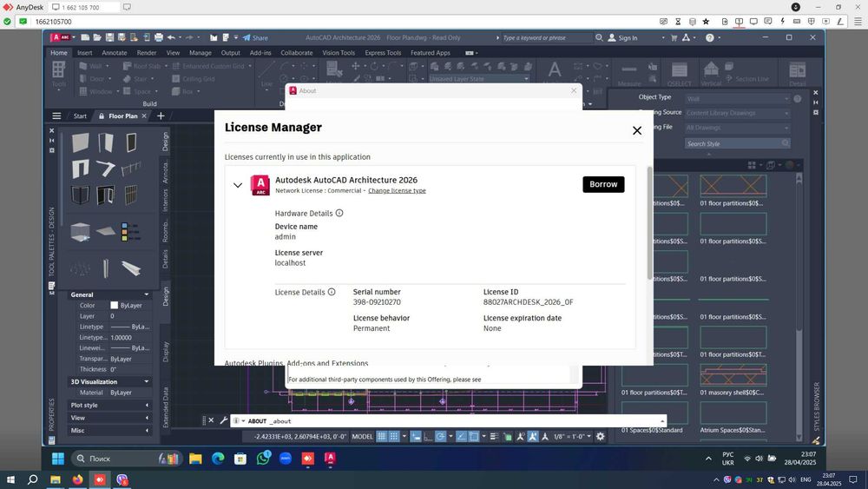Open the Manage ribbon tab
This screenshot has width=868, height=489.
pos(201,53)
